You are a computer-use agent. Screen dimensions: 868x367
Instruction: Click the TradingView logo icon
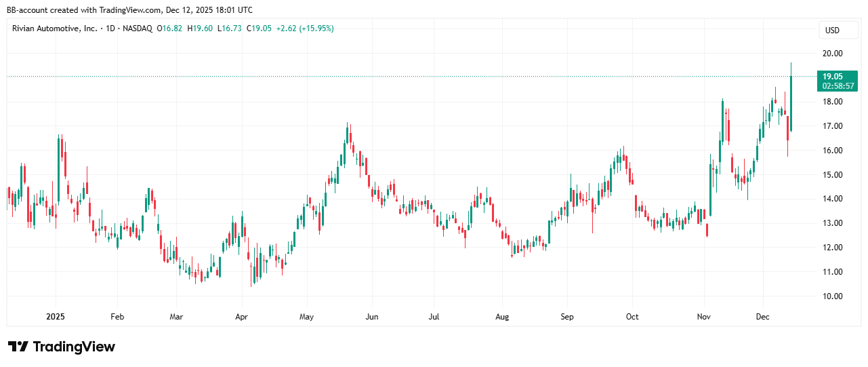[x=18, y=347]
